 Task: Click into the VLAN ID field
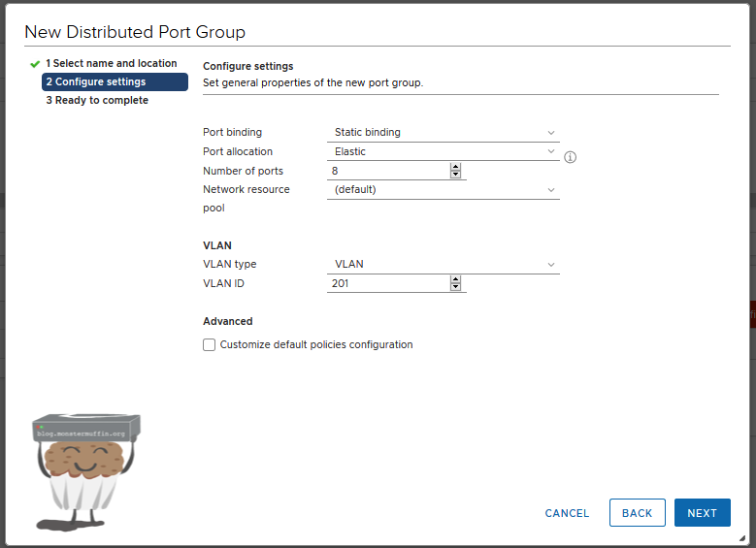tap(388, 283)
